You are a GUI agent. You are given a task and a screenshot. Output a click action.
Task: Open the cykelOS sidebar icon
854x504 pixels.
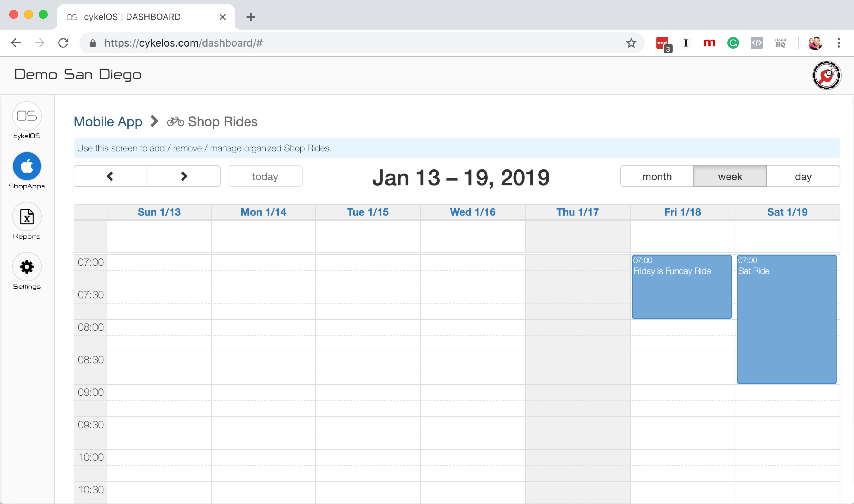click(x=27, y=116)
